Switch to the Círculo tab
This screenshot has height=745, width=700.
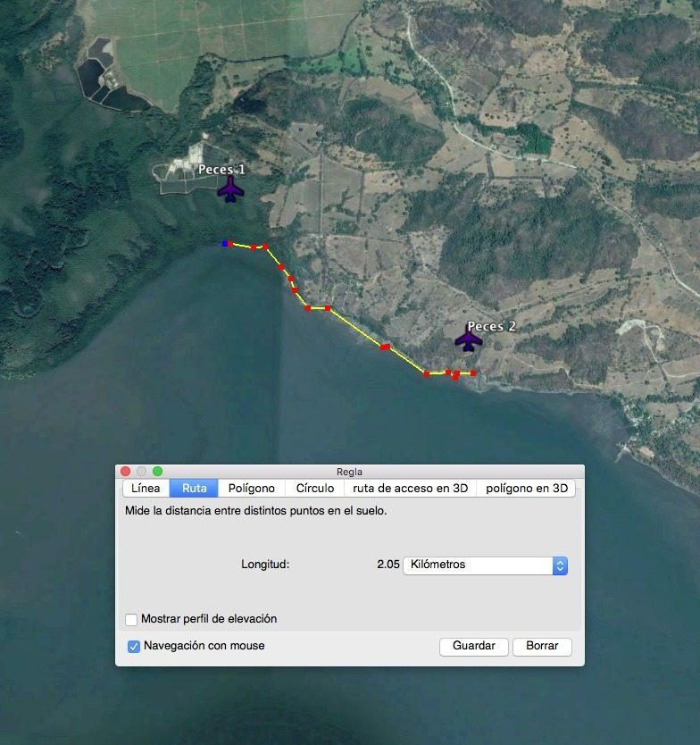coord(314,489)
